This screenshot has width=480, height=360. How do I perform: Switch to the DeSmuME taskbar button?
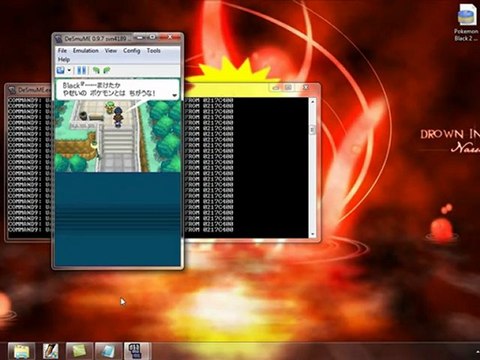coord(137,351)
